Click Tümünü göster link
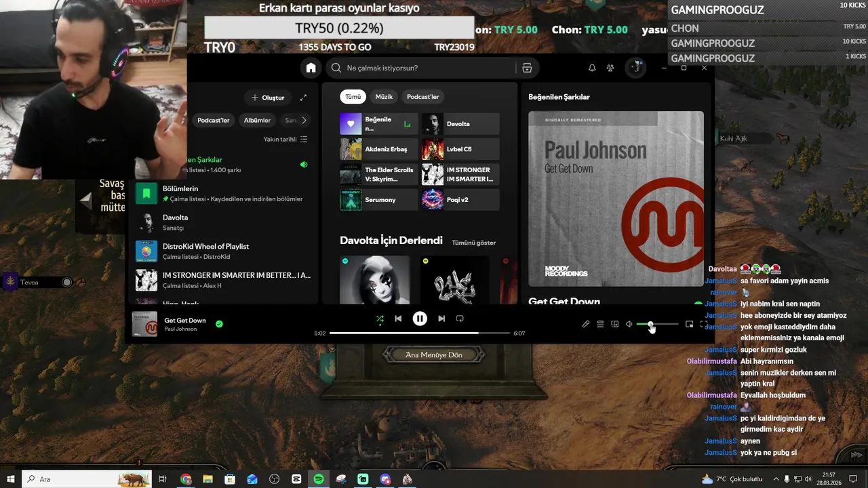868x488 pixels. [474, 243]
